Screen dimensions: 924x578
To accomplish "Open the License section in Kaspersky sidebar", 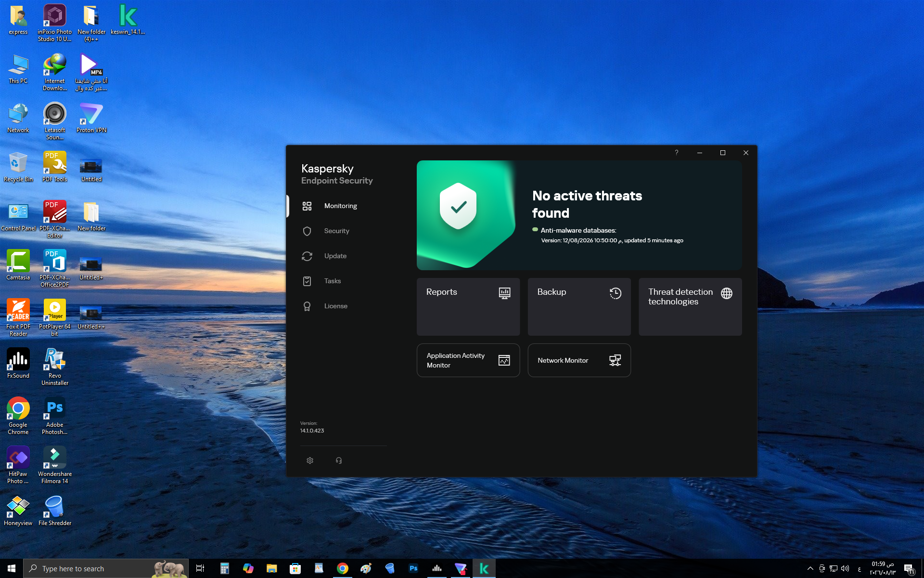I will 335,306.
